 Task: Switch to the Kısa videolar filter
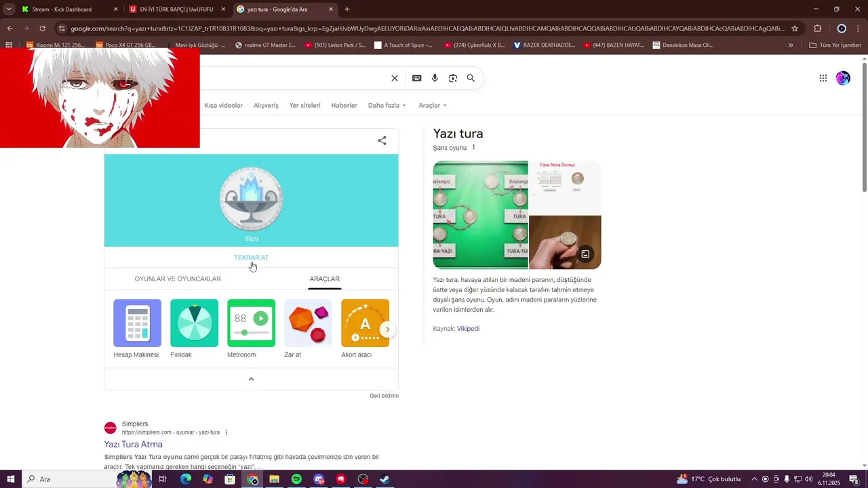(224, 105)
